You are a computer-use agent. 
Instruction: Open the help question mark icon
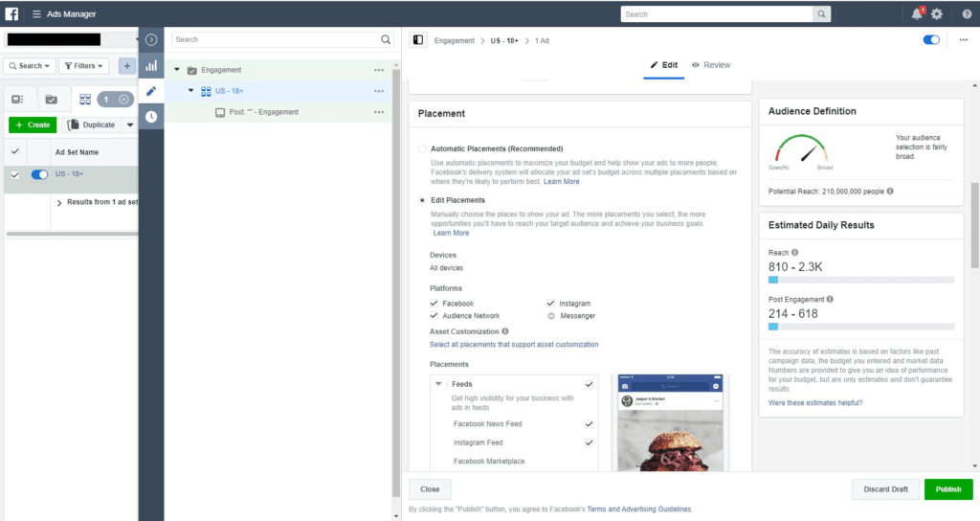click(967, 13)
